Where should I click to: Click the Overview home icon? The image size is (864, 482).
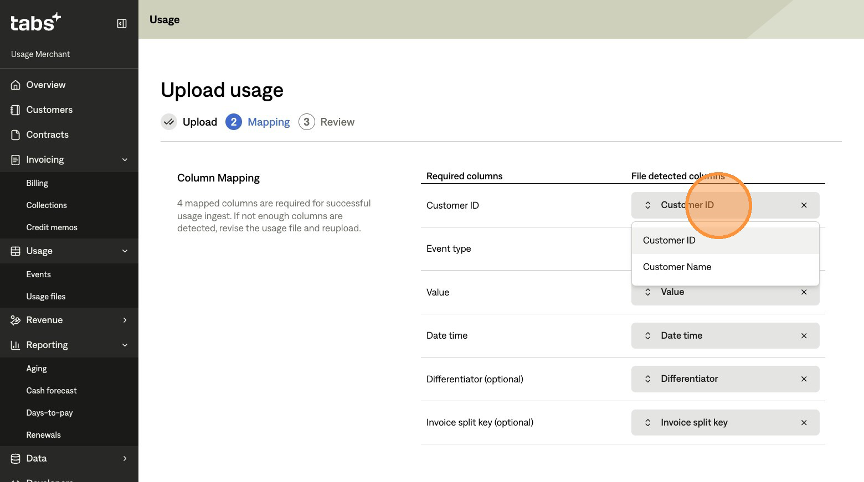[x=15, y=85]
